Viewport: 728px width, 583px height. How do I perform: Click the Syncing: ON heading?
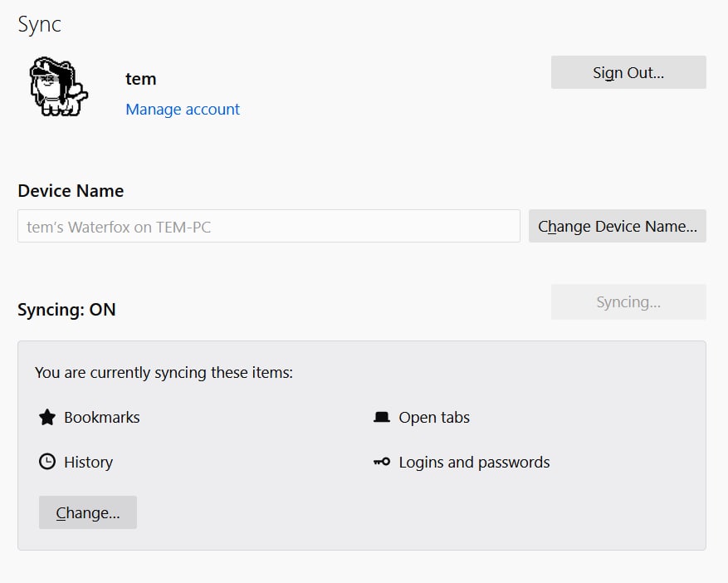point(66,310)
